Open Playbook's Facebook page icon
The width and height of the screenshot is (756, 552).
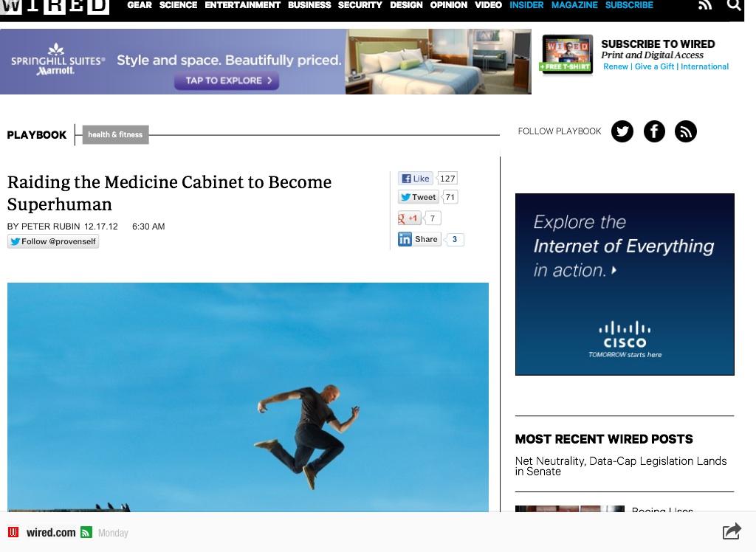(x=654, y=131)
